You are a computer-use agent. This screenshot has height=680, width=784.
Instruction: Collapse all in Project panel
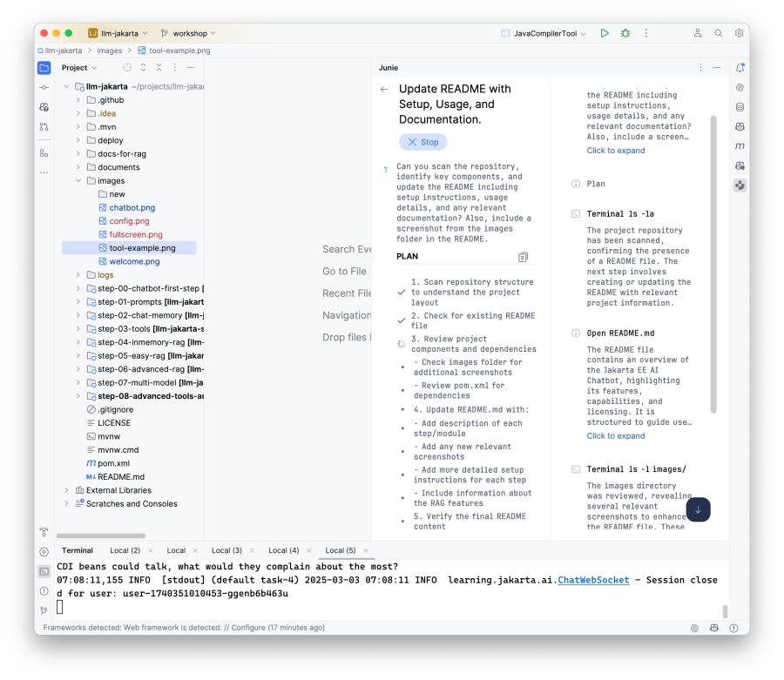tap(159, 67)
